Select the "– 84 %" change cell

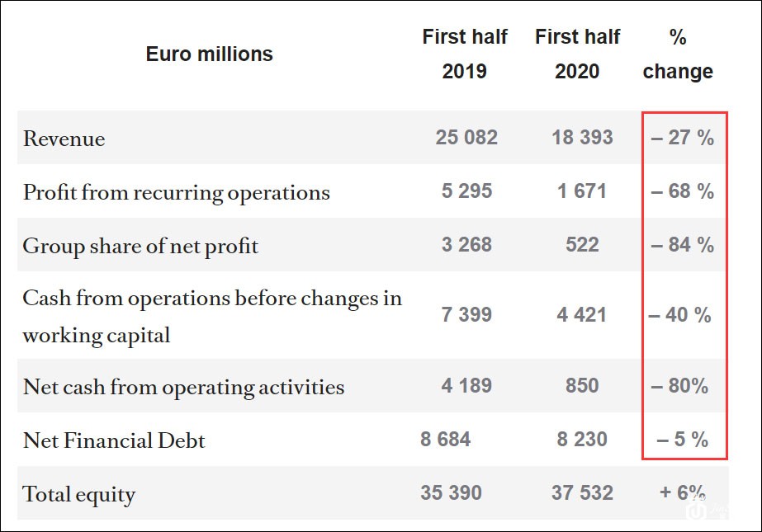[x=682, y=245]
